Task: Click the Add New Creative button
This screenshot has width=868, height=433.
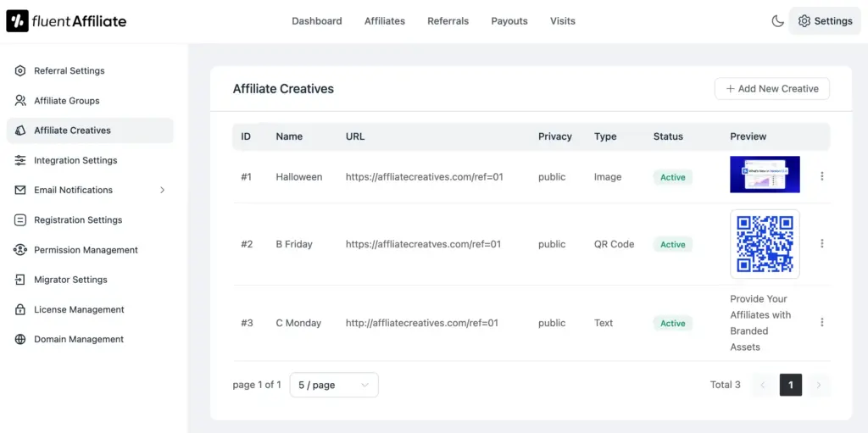Action: coord(771,89)
